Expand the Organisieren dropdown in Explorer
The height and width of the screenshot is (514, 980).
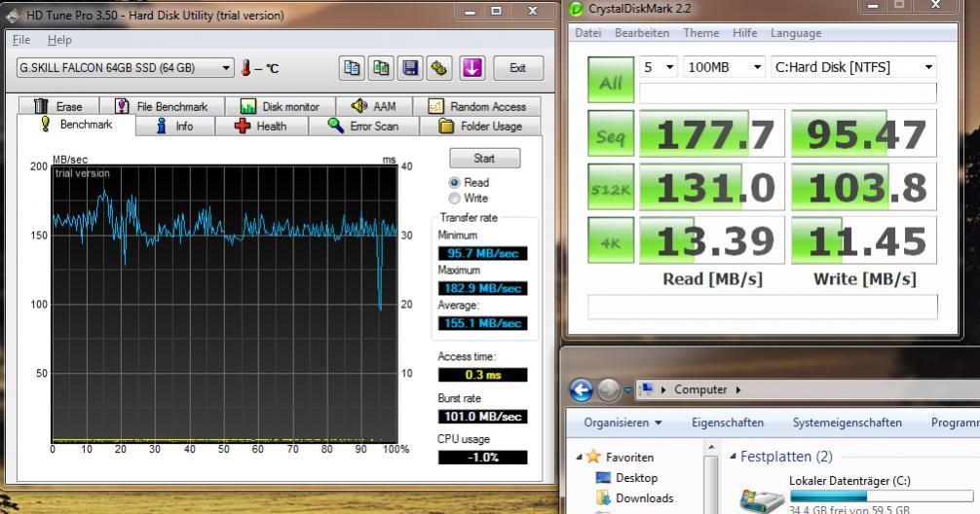(622, 422)
